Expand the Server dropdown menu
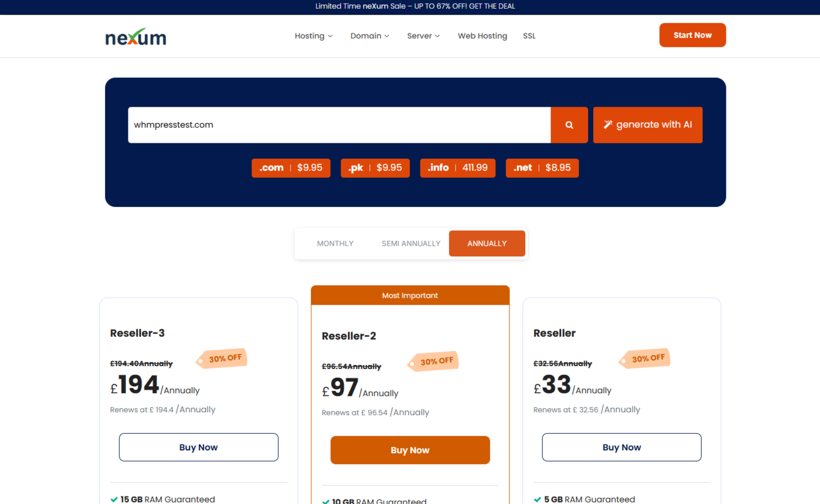The image size is (820, 504). 423,36
